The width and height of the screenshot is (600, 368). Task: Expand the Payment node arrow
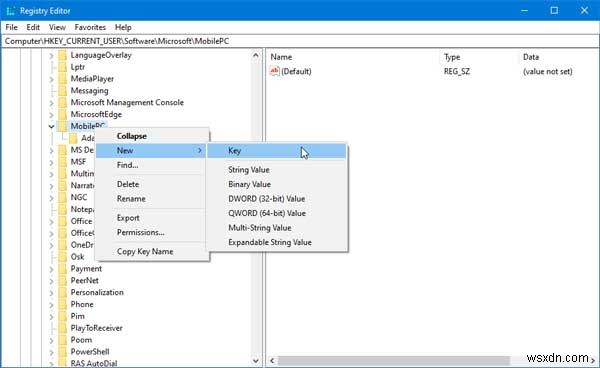(x=51, y=269)
